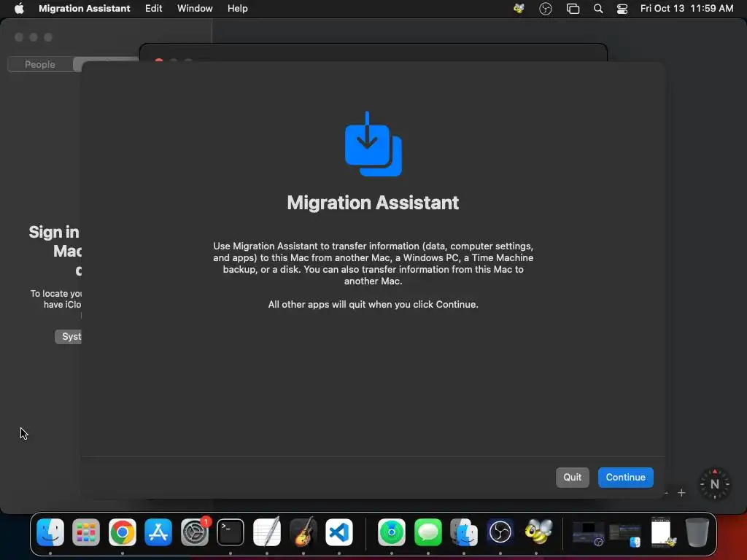Click the Continue button in Migration Assistant
The height and width of the screenshot is (560, 747).
click(625, 477)
